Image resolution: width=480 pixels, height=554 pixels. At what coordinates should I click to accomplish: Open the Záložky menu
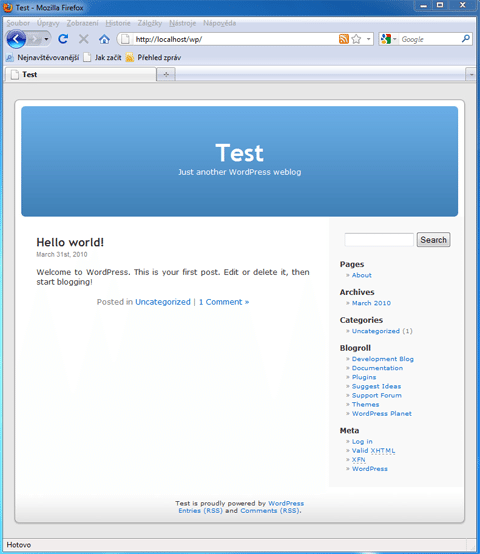[x=150, y=23]
